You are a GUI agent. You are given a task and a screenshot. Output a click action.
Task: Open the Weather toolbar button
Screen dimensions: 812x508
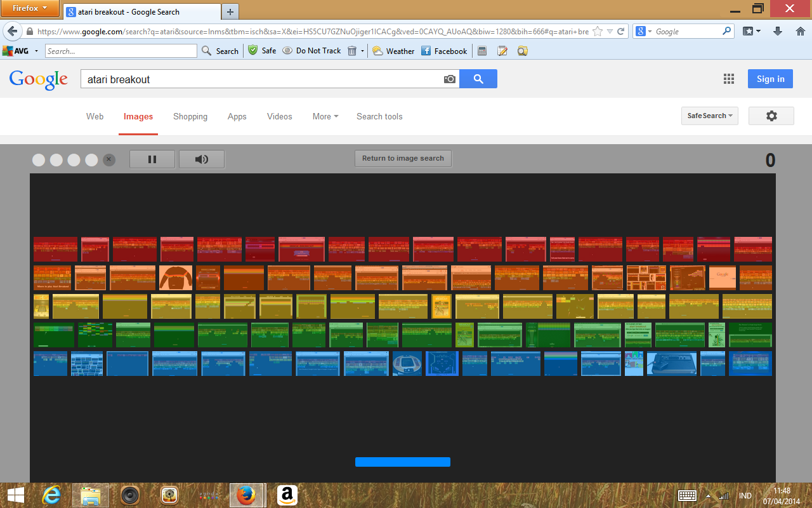(x=393, y=51)
